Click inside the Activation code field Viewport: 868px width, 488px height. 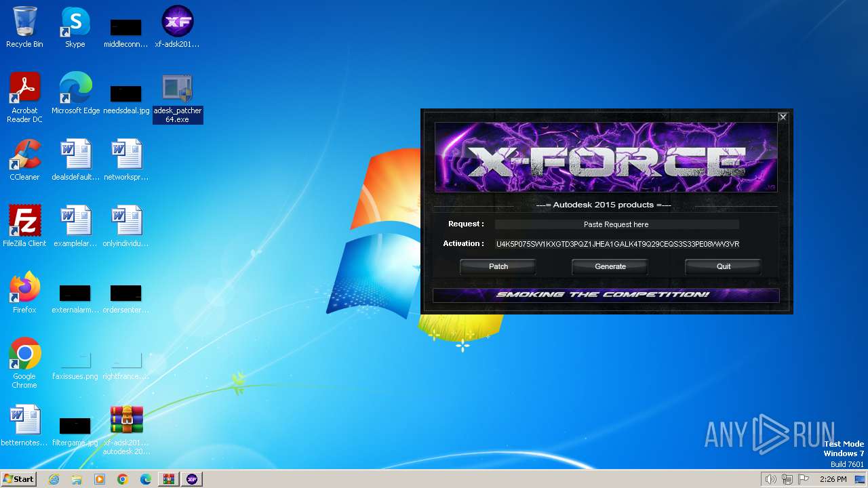[617, 244]
